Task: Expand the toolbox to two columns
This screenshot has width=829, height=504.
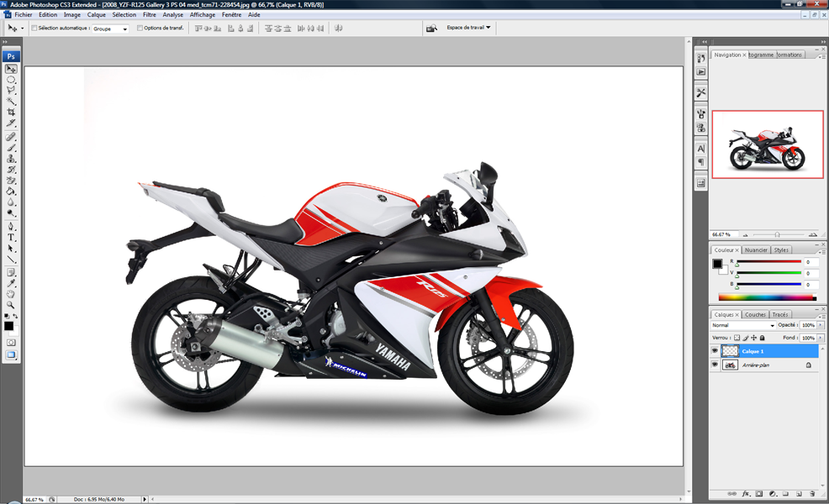Action: coord(5,42)
